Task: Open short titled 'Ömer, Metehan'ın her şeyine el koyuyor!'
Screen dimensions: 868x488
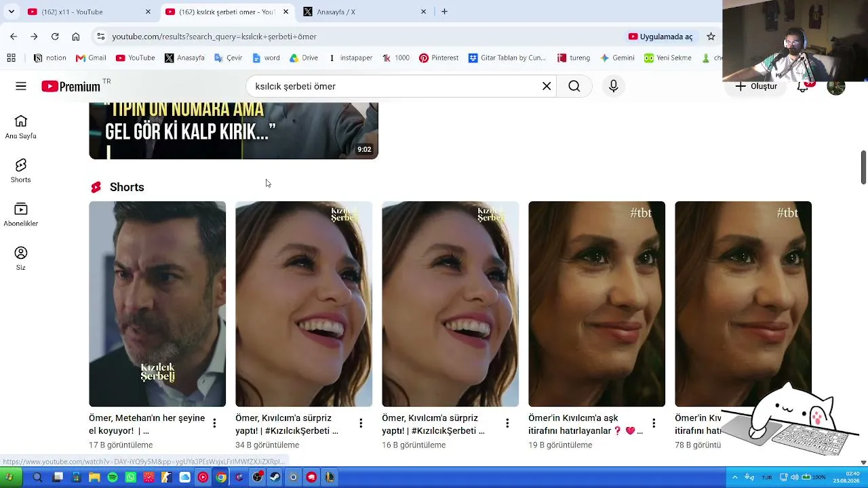Action: click(146, 424)
